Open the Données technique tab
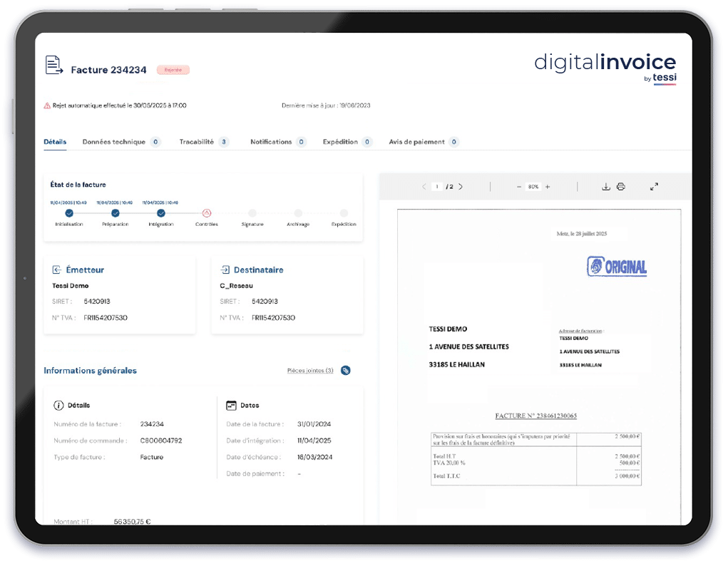Image resolution: width=728 pixels, height=561 pixels. point(114,142)
